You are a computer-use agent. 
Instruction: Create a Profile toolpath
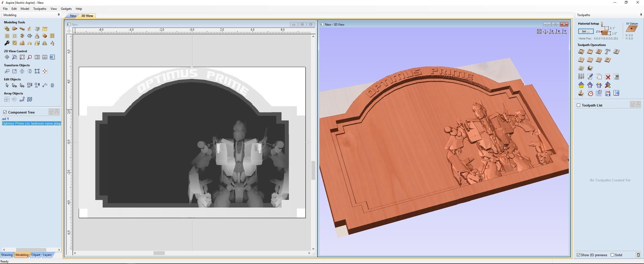coord(581,52)
